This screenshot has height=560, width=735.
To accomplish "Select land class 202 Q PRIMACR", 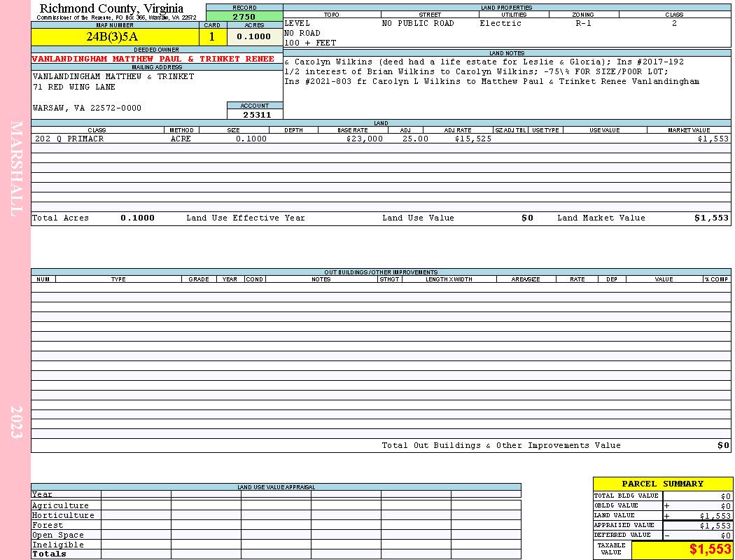I will pos(69,139).
